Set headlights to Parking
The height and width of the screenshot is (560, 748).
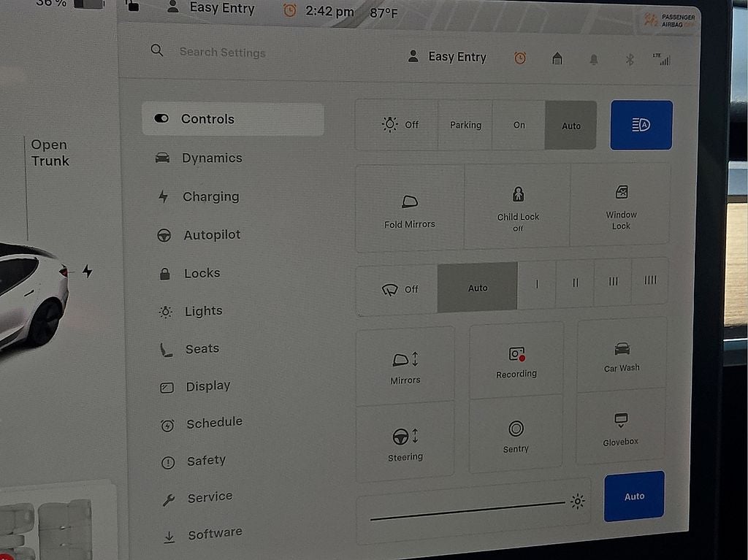tap(465, 126)
